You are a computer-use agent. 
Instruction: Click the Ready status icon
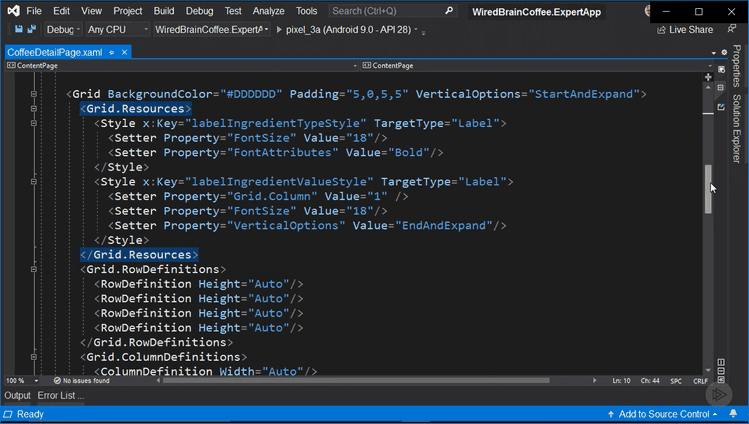tap(8, 414)
